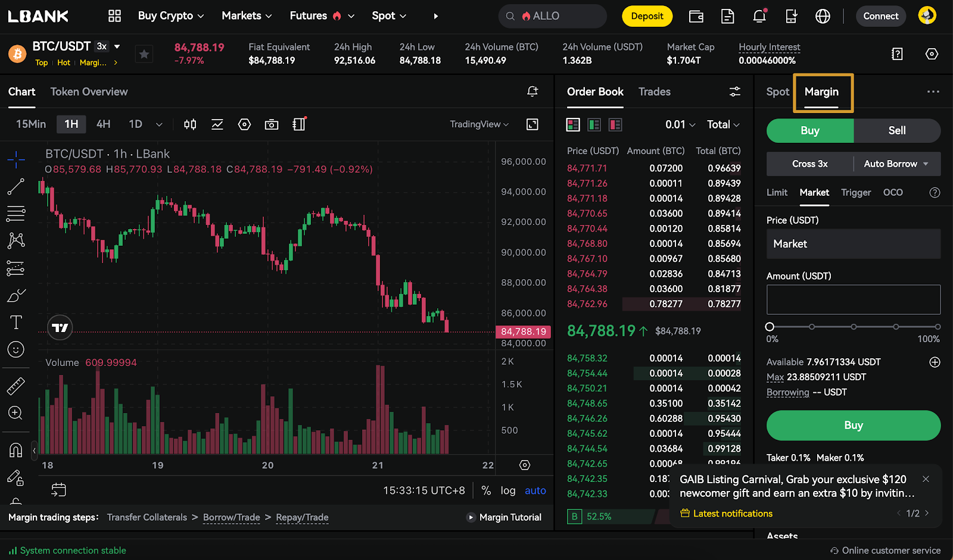This screenshot has width=953, height=560.
Task: Switch to the Trades tab
Action: (x=654, y=92)
